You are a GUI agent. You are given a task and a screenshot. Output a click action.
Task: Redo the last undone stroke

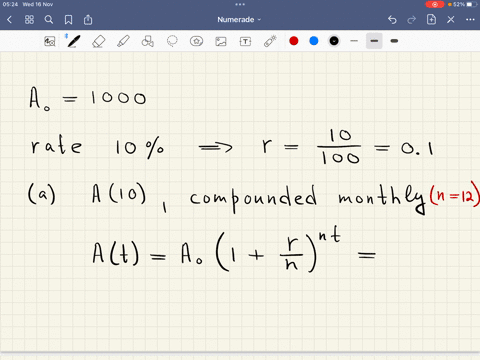click(x=412, y=20)
